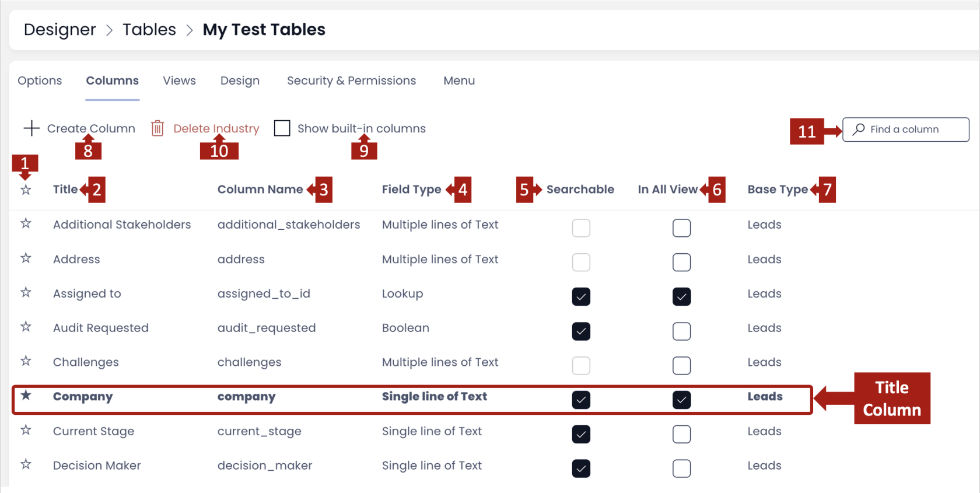Mark Assigned to as title with star

(x=26, y=292)
